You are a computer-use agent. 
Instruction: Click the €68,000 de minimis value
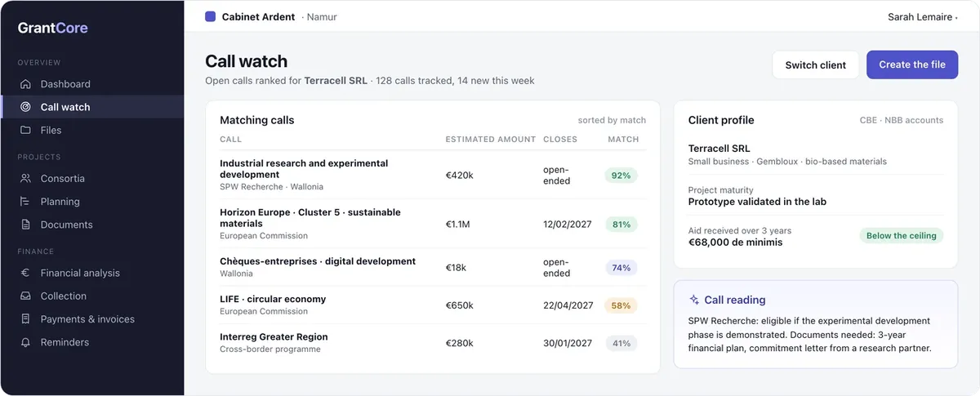(x=735, y=242)
